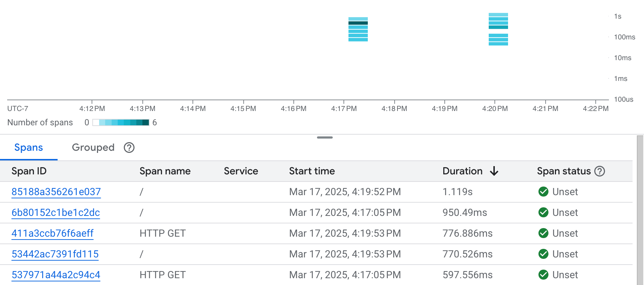
Task: Click the status check icon in the 950.49ms row
Action: (543, 213)
